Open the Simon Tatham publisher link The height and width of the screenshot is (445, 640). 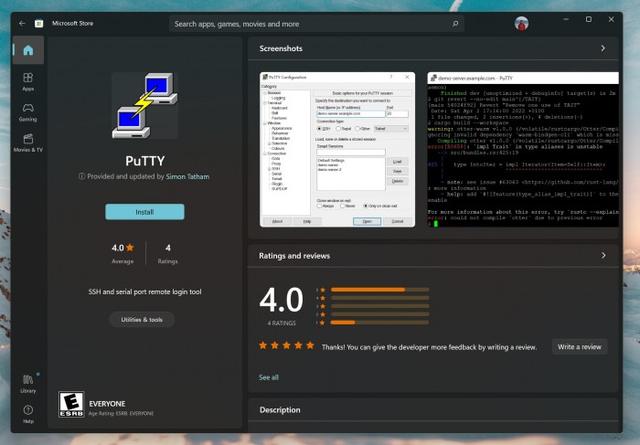click(188, 176)
